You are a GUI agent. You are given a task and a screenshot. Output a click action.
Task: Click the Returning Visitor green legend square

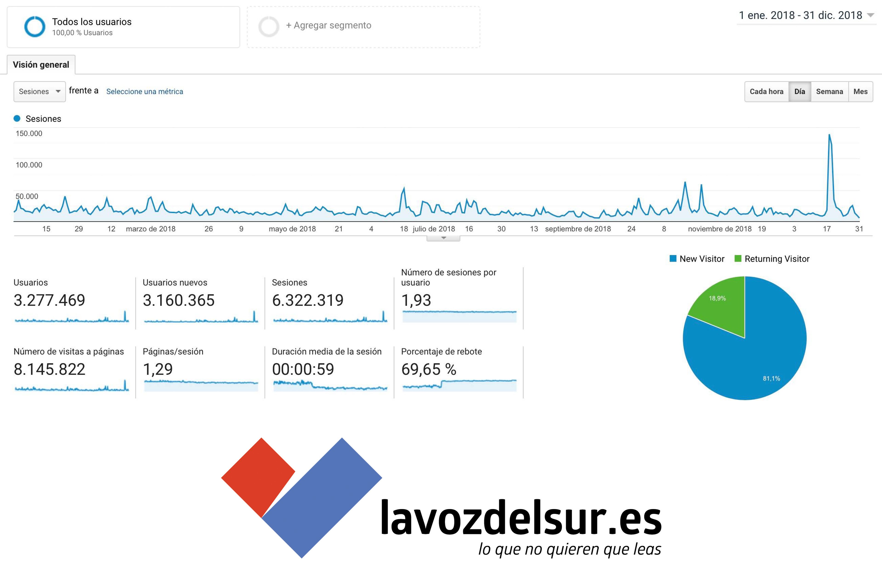pos(738,259)
